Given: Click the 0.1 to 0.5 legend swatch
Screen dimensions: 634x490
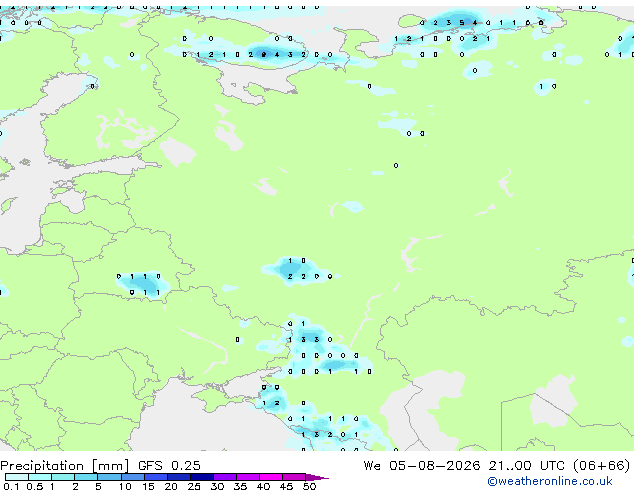Looking at the screenshot, I should pyautogui.click(x=17, y=477).
